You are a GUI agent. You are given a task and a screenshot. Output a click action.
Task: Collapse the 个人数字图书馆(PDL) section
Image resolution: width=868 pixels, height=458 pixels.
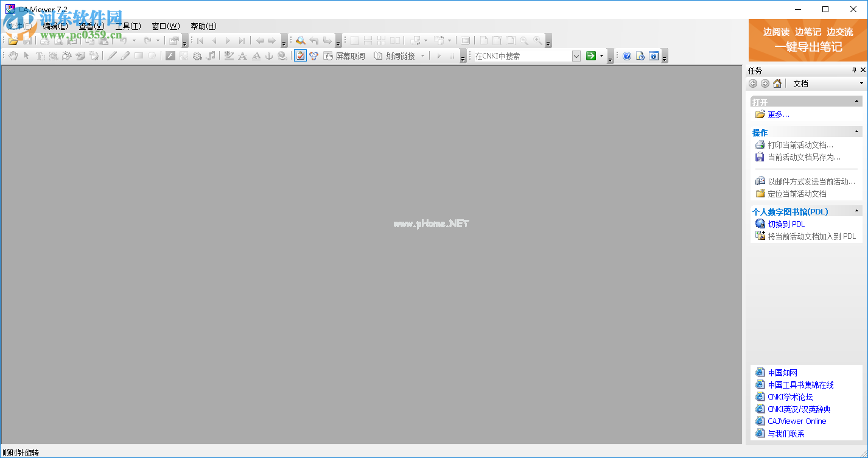coord(858,211)
